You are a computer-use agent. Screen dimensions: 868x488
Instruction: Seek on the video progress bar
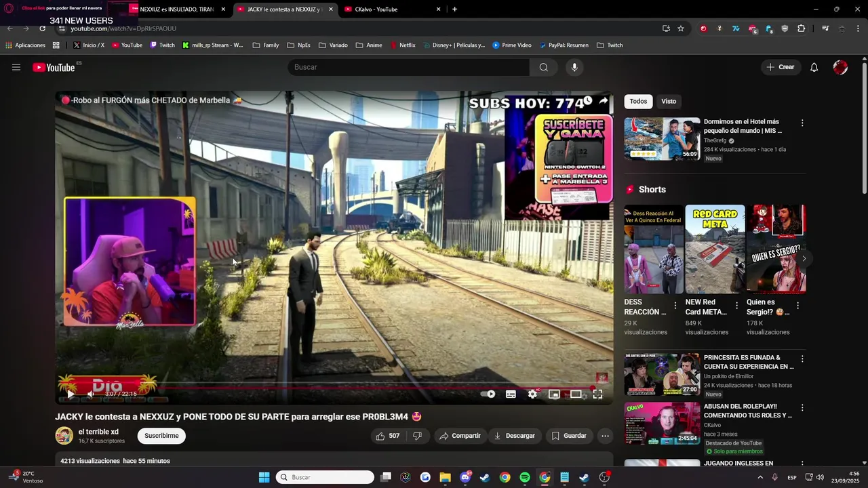pos(334,387)
